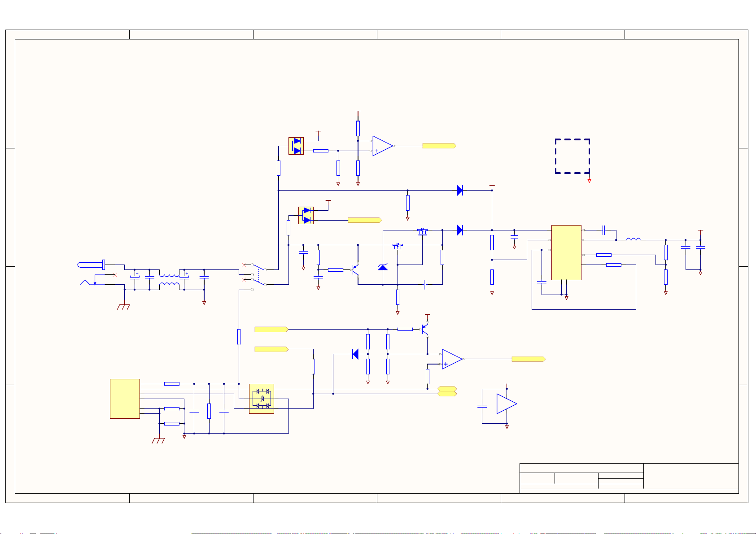The height and width of the screenshot is (534, 756).
Task: Click the large yellow regulator IC block
Action: click(x=566, y=252)
